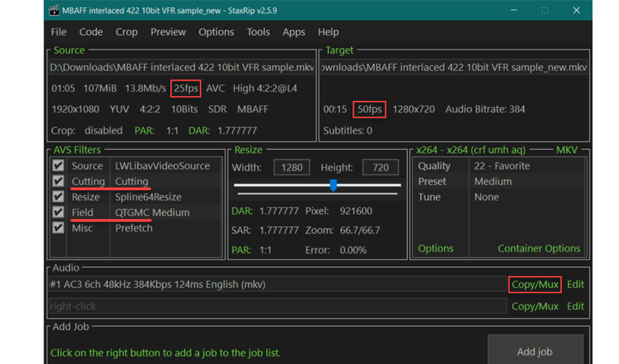Open the Preview menu
The width and height of the screenshot is (619, 364).
coord(168,32)
